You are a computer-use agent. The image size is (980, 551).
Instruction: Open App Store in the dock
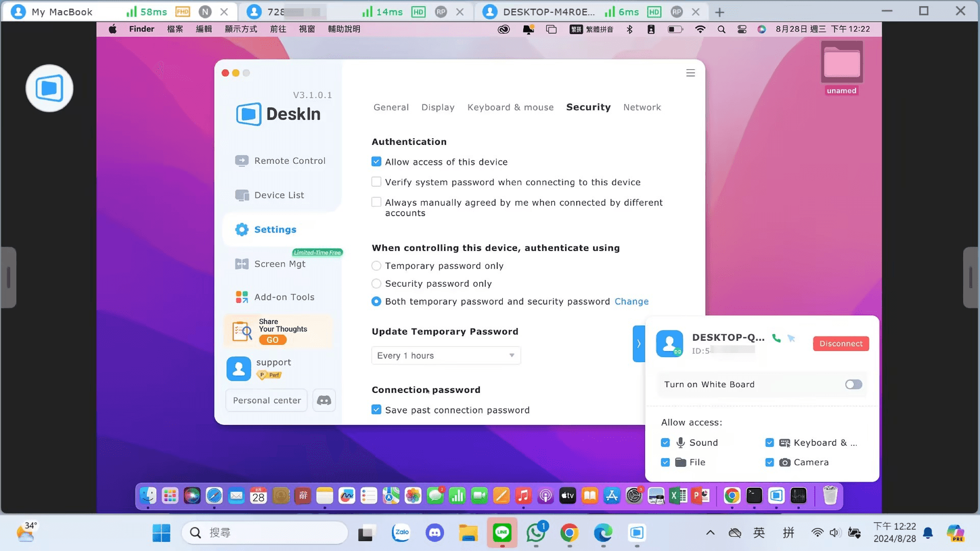[x=611, y=495]
